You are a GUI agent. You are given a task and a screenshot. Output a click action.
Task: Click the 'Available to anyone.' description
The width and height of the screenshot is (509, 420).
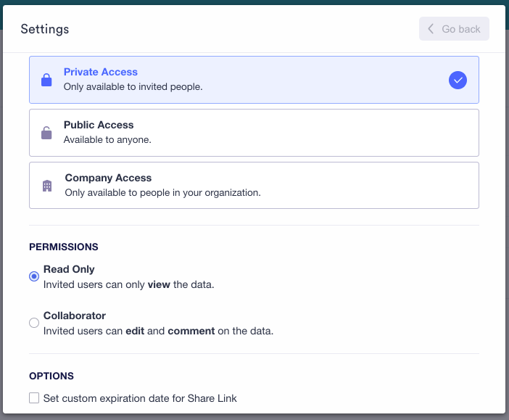(107, 140)
